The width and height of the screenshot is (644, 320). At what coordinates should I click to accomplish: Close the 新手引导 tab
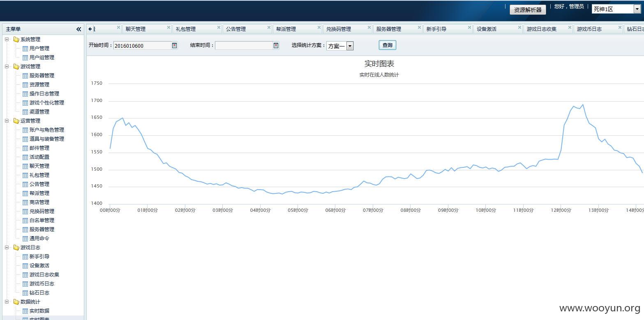coord(469,28)
